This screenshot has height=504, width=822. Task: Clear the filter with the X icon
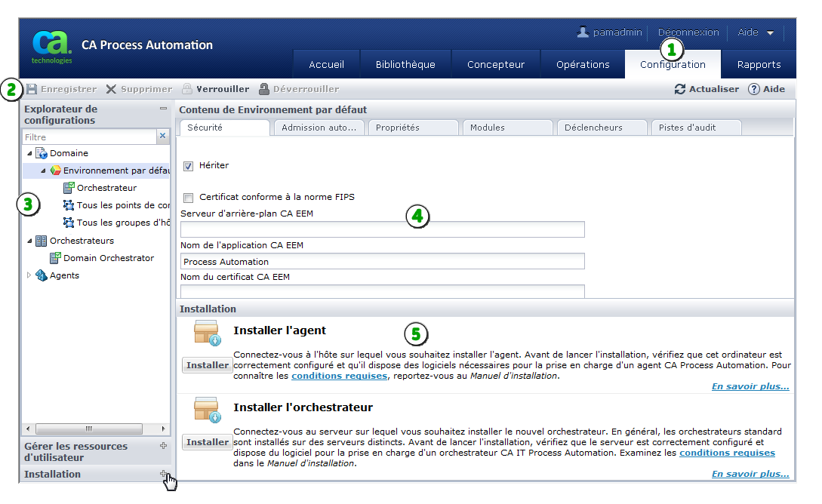[162, 135]
